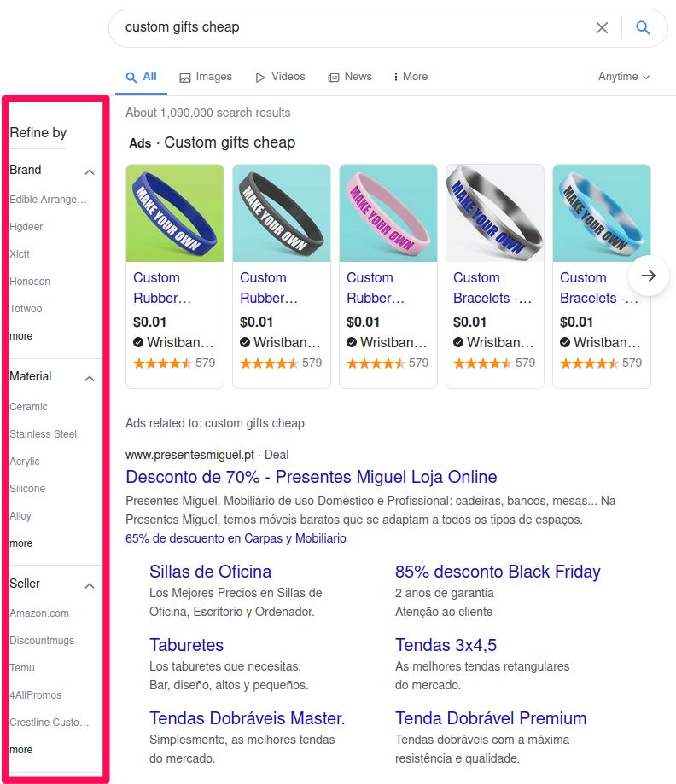Filter by Stainless Steel material

pos(43,434)
